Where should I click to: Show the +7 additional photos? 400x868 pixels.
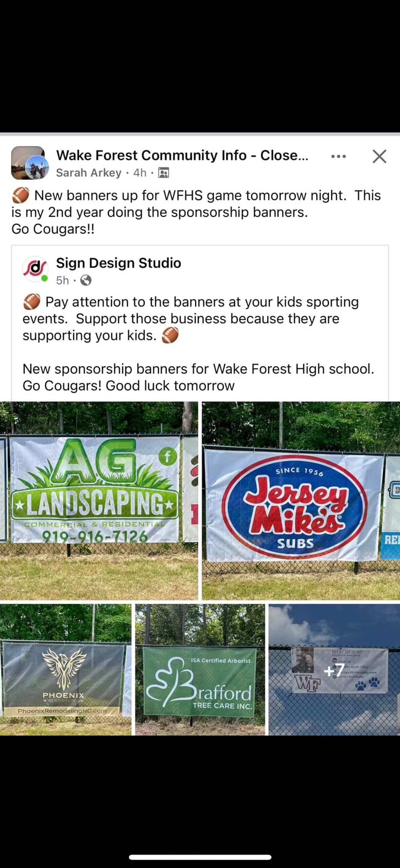point(334,669)
